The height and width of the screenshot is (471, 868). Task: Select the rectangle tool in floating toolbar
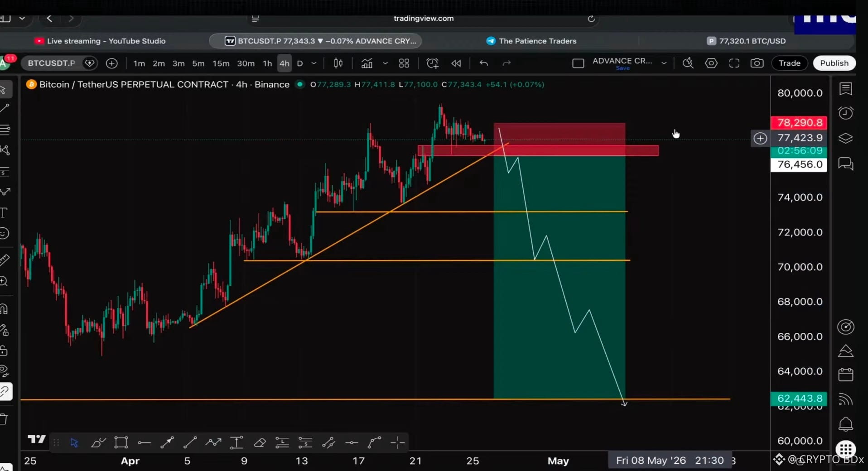(x=121, y=442)
